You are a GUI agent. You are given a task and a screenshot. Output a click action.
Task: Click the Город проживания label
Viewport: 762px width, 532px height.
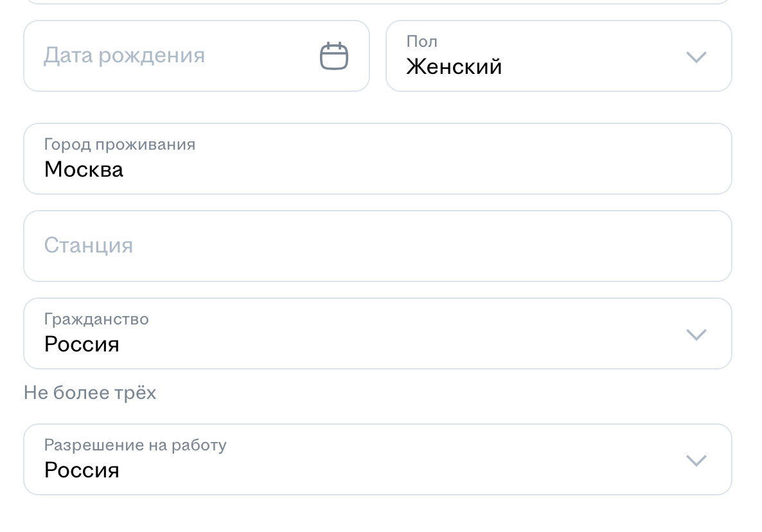tap(120, 144)
